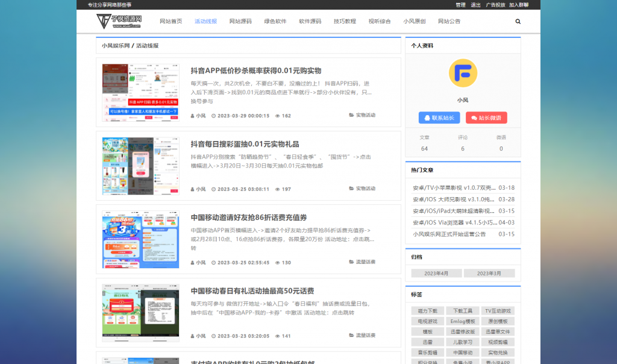Click the folder icon beside 实物活动 category
The width and height of the screenshot is (617, 364).
[352, 116]
